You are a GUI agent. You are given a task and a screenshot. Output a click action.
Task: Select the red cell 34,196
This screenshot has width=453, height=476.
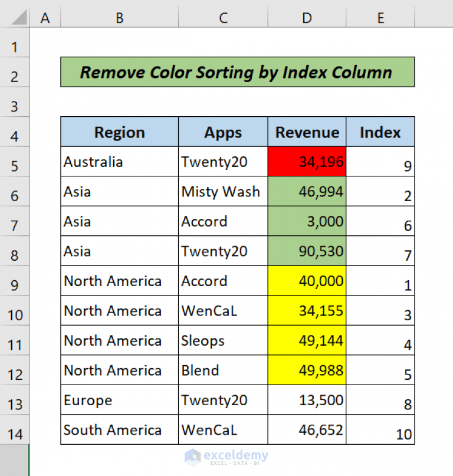[307, 162]
